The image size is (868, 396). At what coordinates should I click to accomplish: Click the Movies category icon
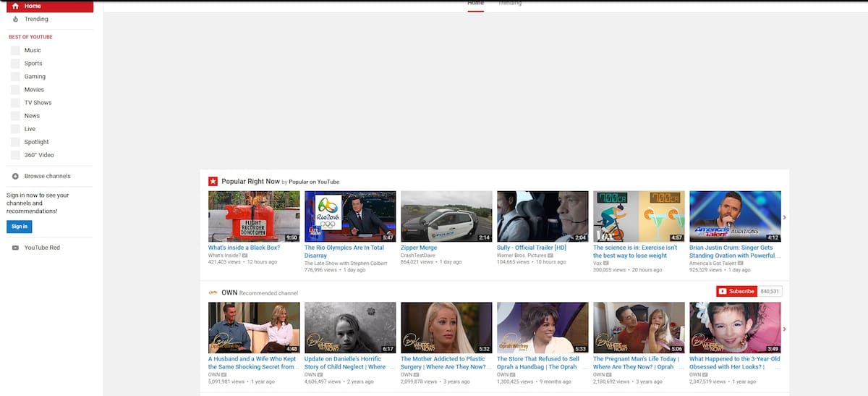(x=15, y=90)
